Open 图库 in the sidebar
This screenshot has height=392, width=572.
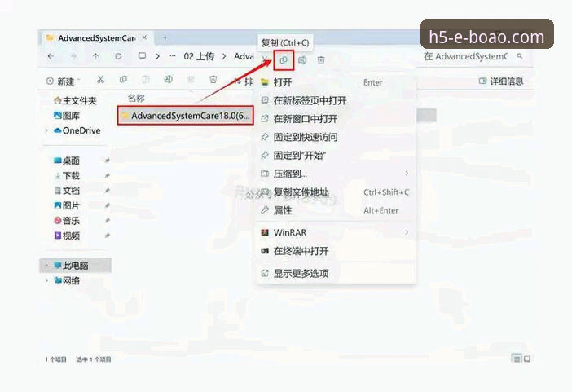click(67, 116)
